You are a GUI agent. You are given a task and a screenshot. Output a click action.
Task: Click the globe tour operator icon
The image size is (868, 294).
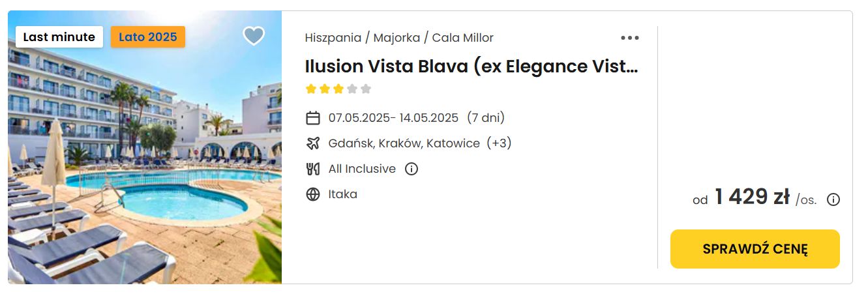click(313, 194)
